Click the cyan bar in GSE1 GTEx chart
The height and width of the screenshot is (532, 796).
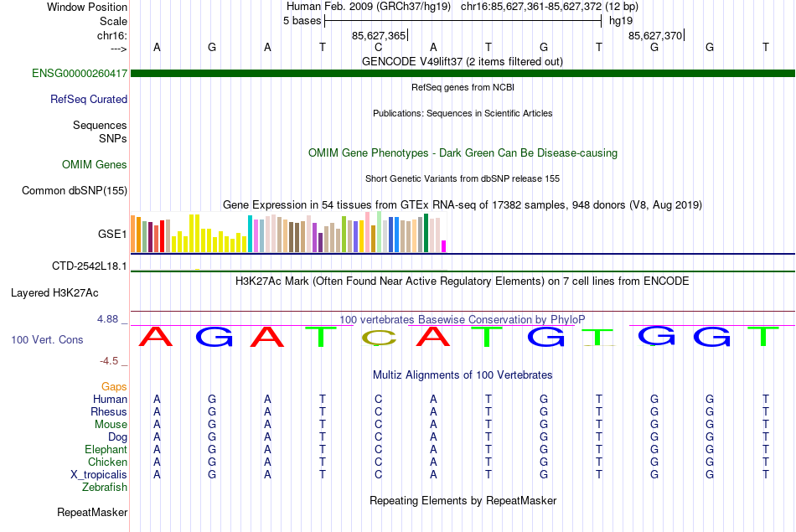pos(250,234)
